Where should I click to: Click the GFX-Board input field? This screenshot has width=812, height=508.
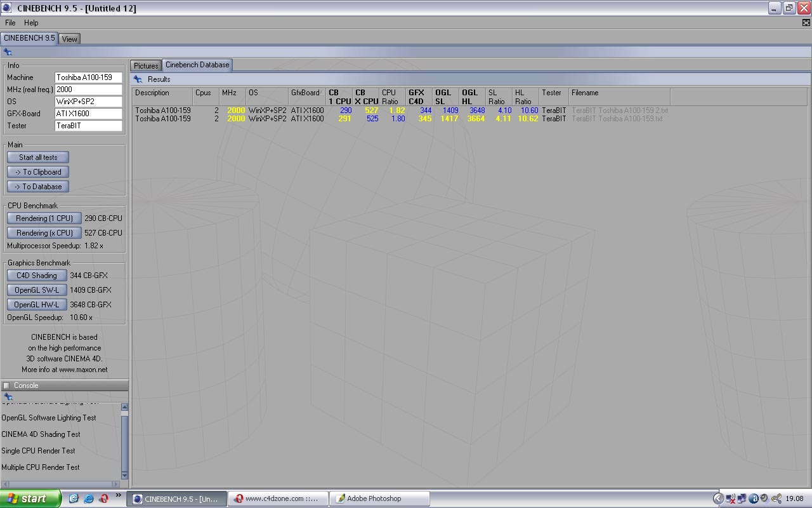88,114
